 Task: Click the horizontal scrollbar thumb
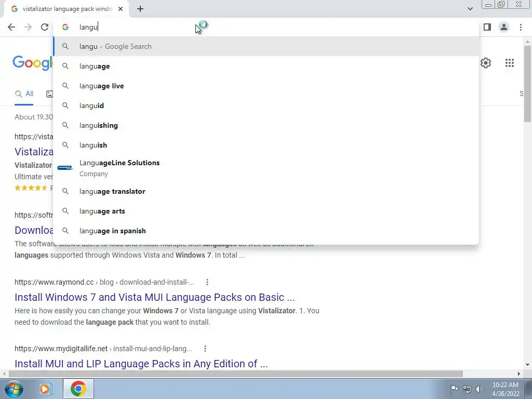click(x=236, y=374)
